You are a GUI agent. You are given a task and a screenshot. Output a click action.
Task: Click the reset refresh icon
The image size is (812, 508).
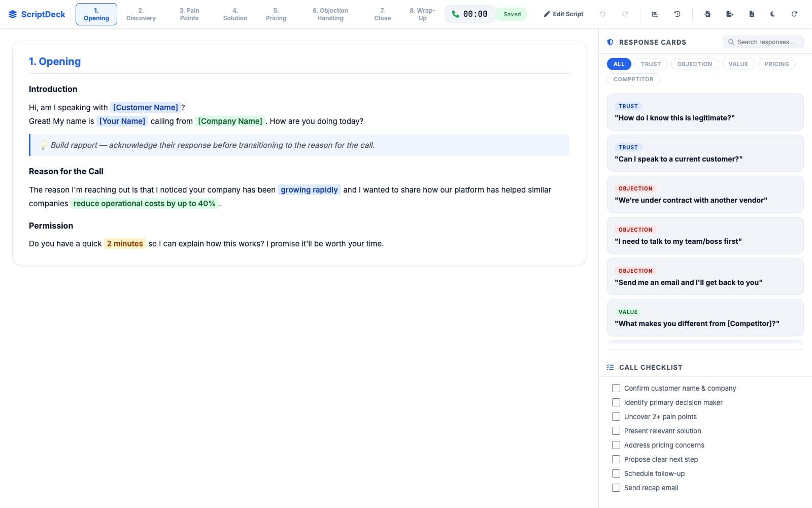tap(794, 14)
